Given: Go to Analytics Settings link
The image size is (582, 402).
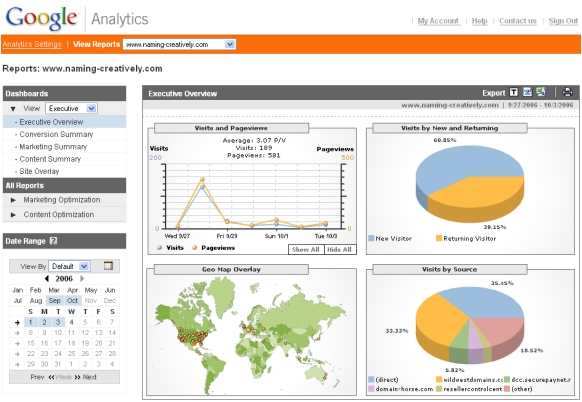Looking at the screenshot, I should coord(32,44).
